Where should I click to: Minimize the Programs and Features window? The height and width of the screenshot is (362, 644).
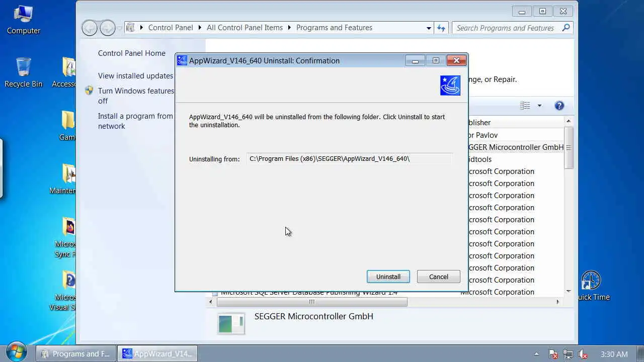click(x=522, y=12)
